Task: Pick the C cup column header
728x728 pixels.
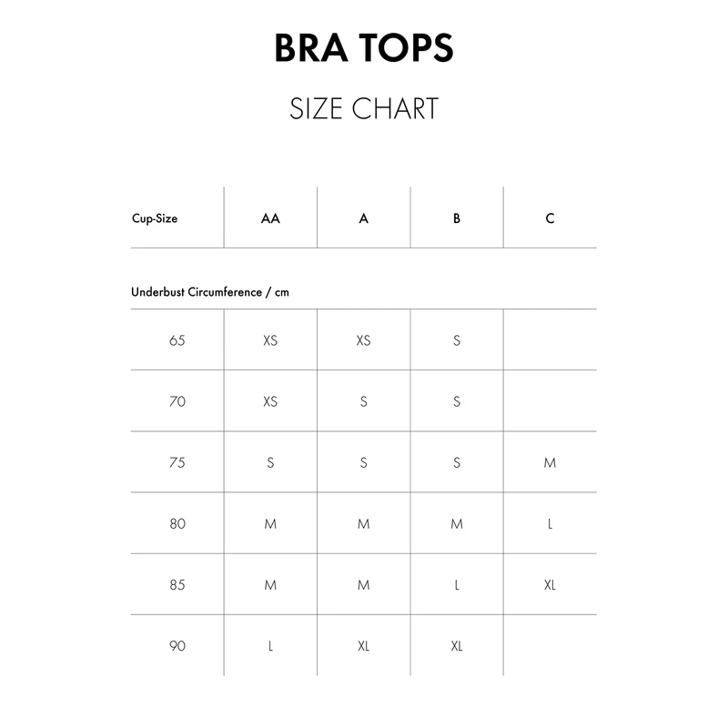Action: pos(550,218)
